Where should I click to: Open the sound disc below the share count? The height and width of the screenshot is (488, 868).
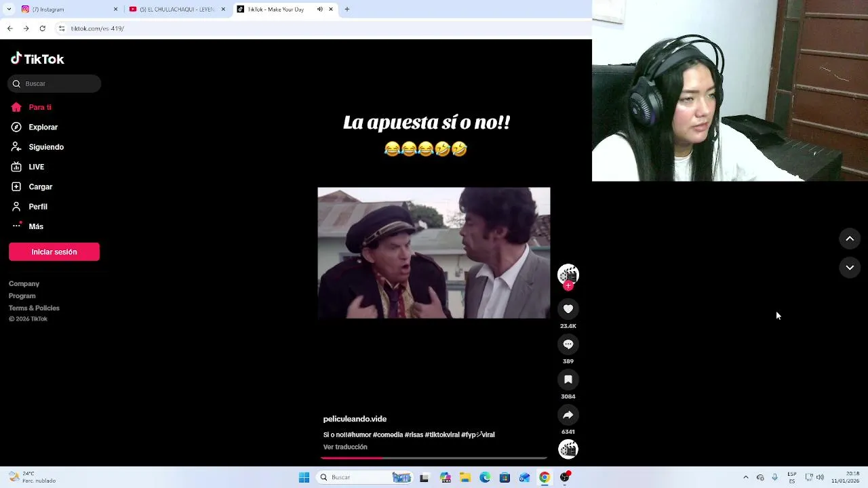[x=568, y=449]
